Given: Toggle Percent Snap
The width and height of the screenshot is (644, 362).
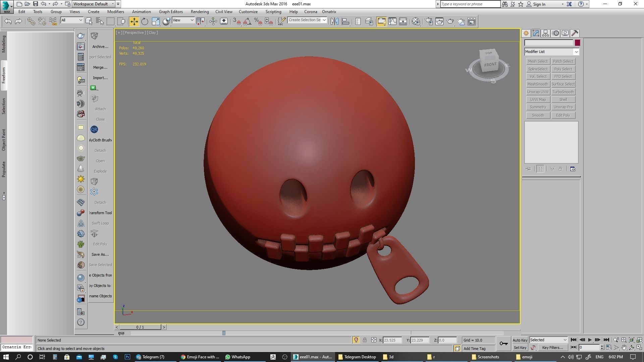Looking at the screenshot, I should pyautogui.click(x=258, y=21).
